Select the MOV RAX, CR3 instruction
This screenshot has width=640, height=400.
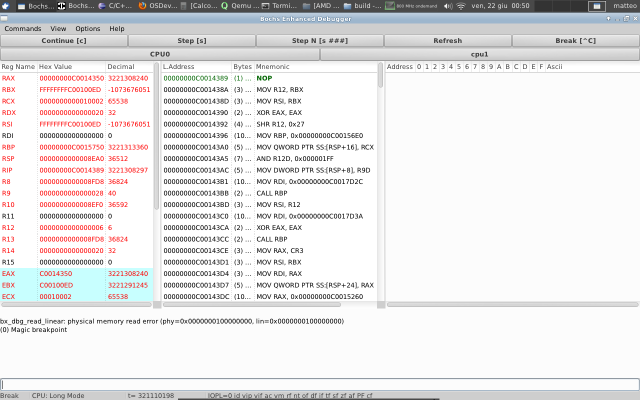coord(269,250)
